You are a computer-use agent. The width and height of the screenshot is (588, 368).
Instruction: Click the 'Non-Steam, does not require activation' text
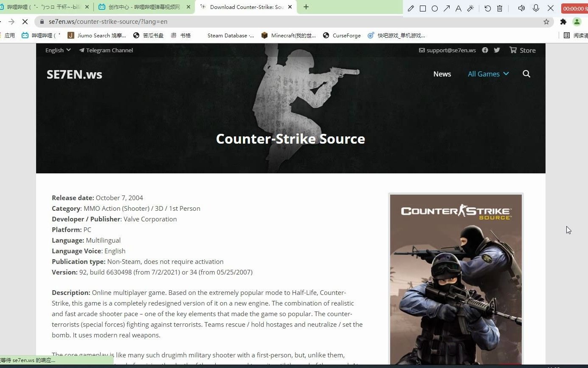tap(165, 261)
